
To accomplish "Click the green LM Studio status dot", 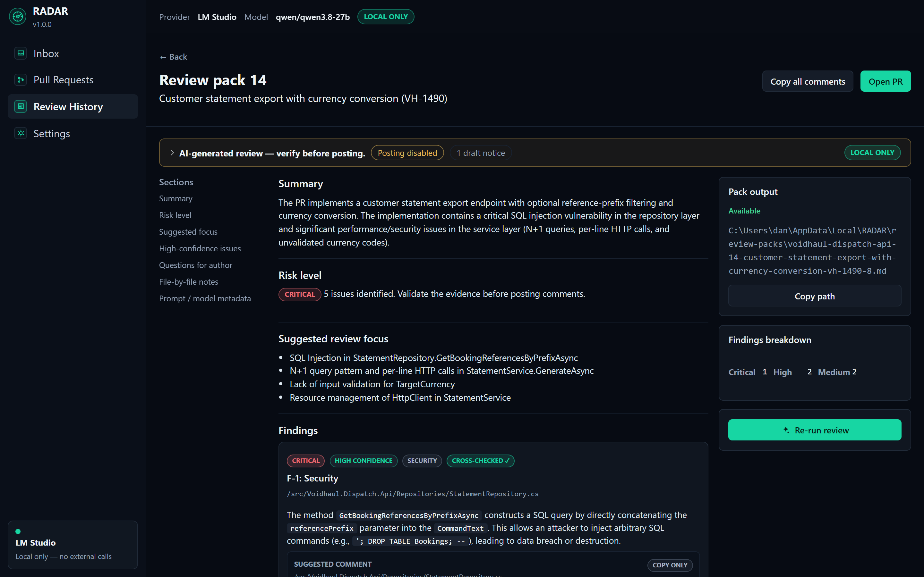I will [18, 531].
